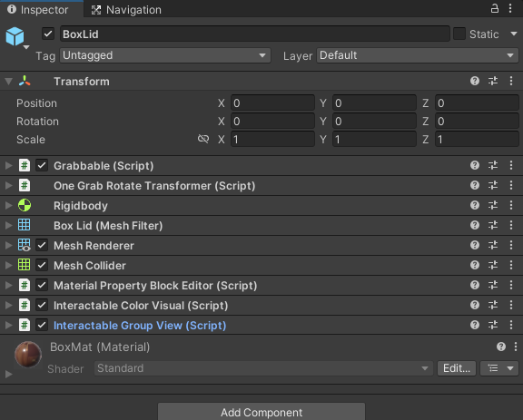523x420 pixels.
Task: Open the Shader dropdown showing Standard
Action: coord(263,368)
